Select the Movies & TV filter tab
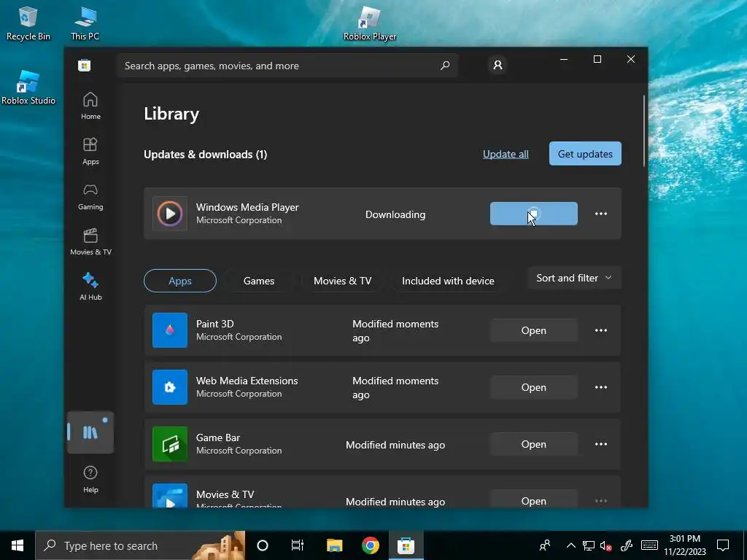Image resolution: width=747 pixels, height=560 pixels. tap(343, 281)
